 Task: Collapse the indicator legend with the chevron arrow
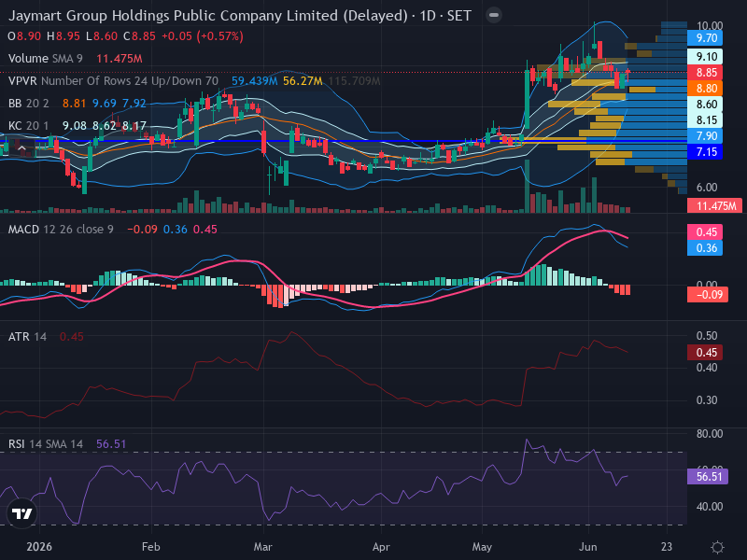click(x=21, y=148)
